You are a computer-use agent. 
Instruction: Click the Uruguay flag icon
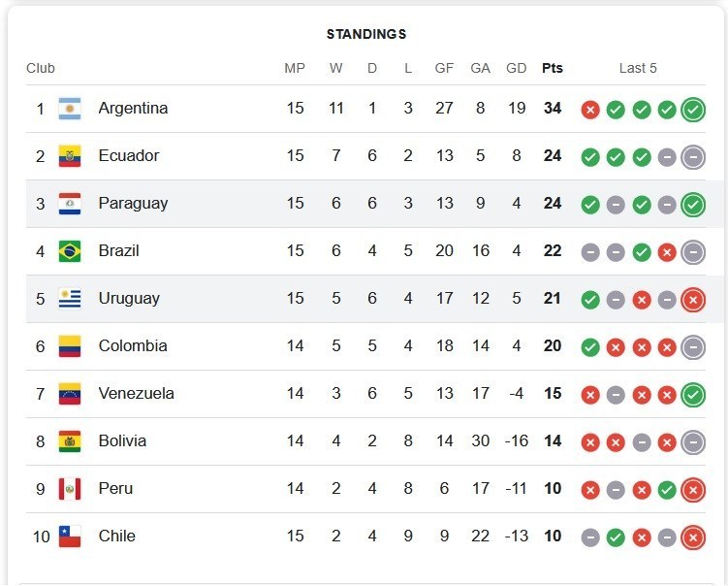[69, 299]
